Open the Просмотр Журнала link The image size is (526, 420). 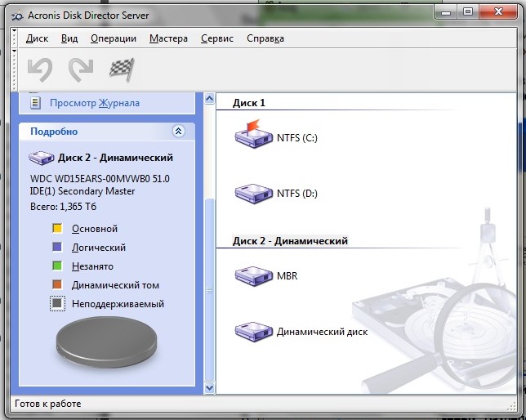(95, 103)
